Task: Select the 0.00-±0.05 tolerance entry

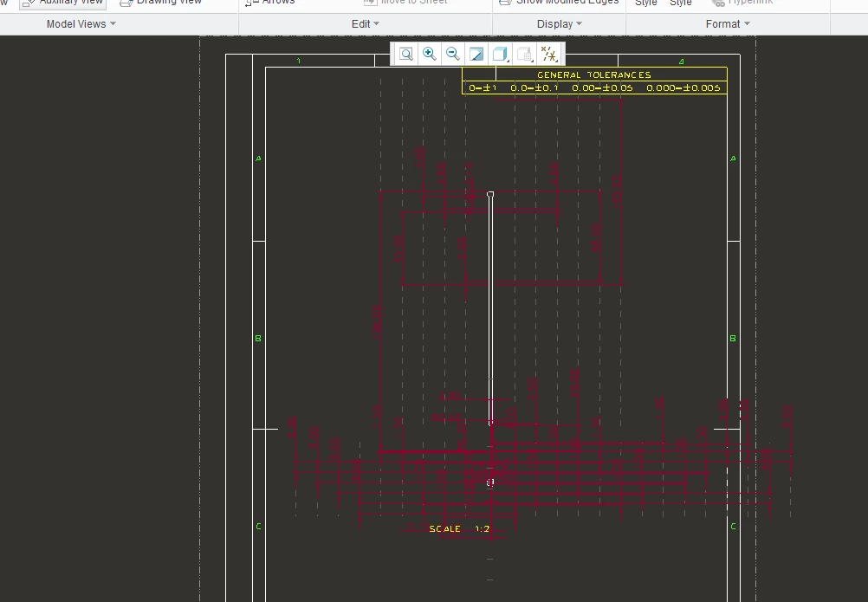Action: pyautogui.click(x=602, y=88)
